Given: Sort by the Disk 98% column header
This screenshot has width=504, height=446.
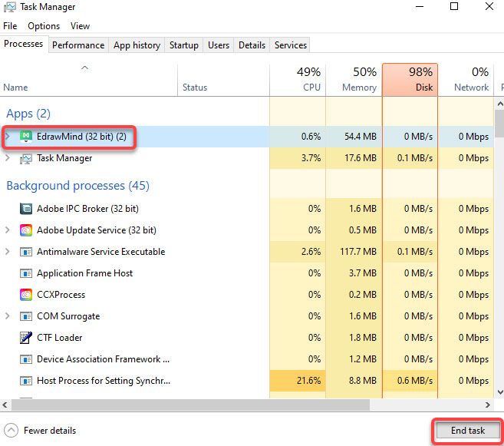Looking at the screenshot, I should [x=410, y=81].
